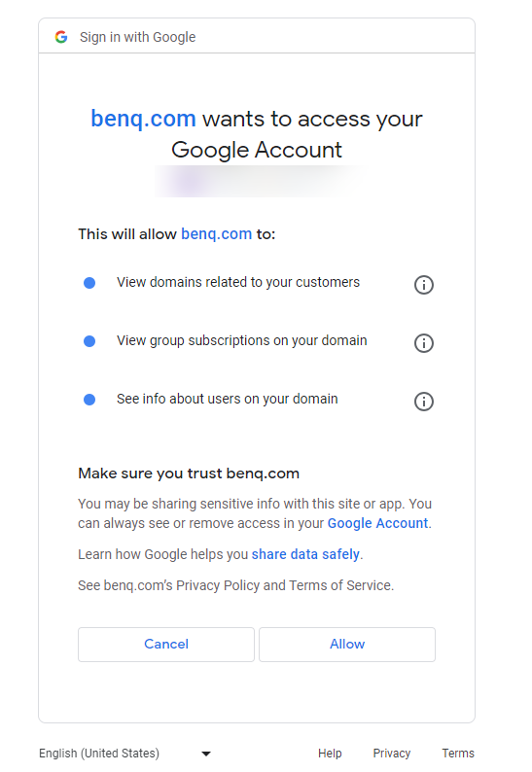
Task: Open info icon for group subscriptions permission
Action: coord(424,343)
